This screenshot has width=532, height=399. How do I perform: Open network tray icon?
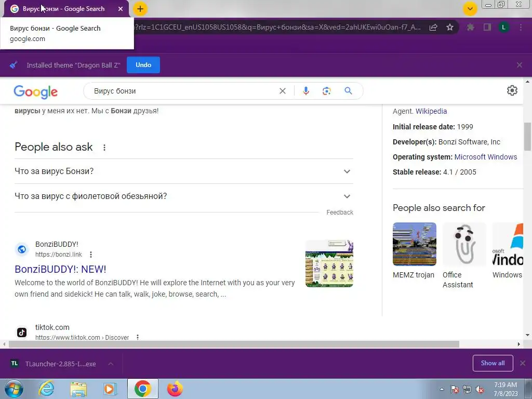[x=467, y=390]
